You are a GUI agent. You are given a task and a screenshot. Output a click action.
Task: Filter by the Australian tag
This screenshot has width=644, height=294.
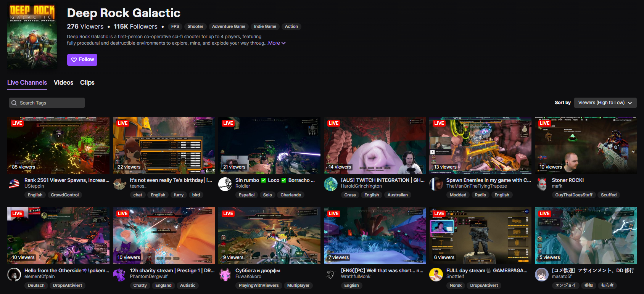(398, 195)
